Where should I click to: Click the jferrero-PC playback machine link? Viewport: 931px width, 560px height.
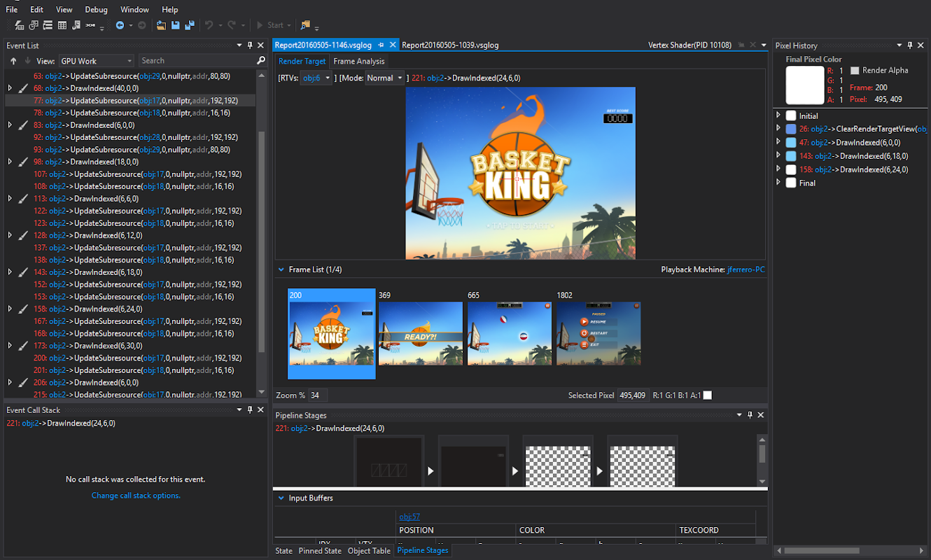point(746,269)
